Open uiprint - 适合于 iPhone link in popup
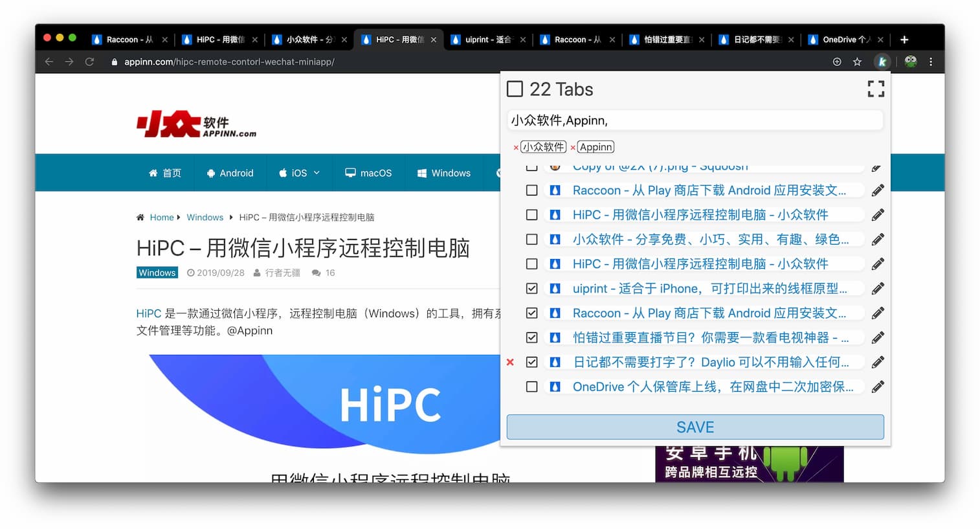Screen dimensions: 980x529 pyautogui.click(x=710, y=288)
